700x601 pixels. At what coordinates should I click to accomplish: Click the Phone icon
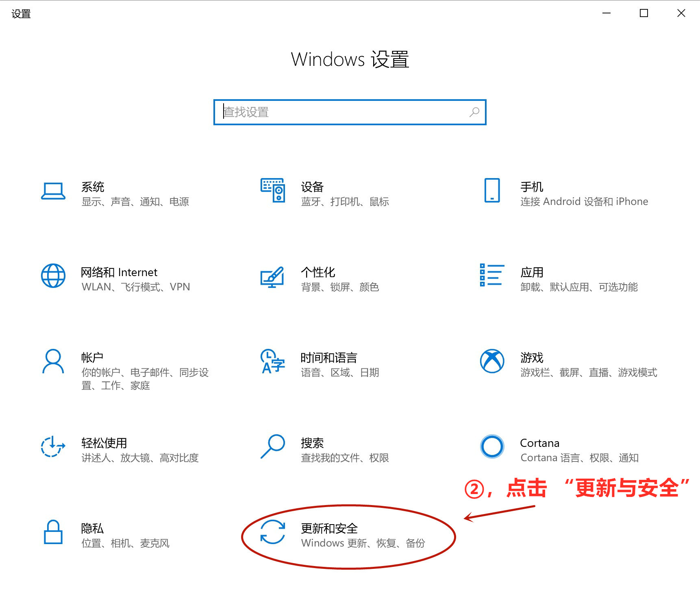[x=492, y=190]
